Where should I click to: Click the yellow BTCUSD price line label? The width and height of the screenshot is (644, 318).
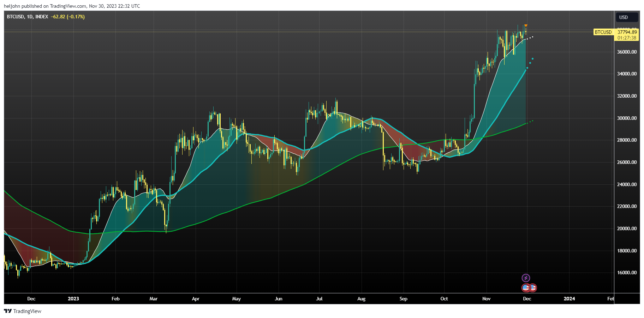(603, 32)
